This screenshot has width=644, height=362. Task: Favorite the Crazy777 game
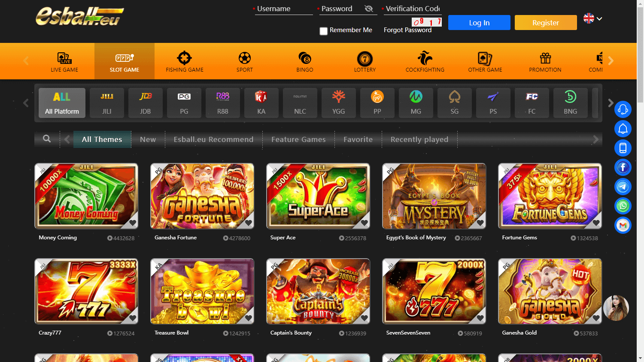133,318
